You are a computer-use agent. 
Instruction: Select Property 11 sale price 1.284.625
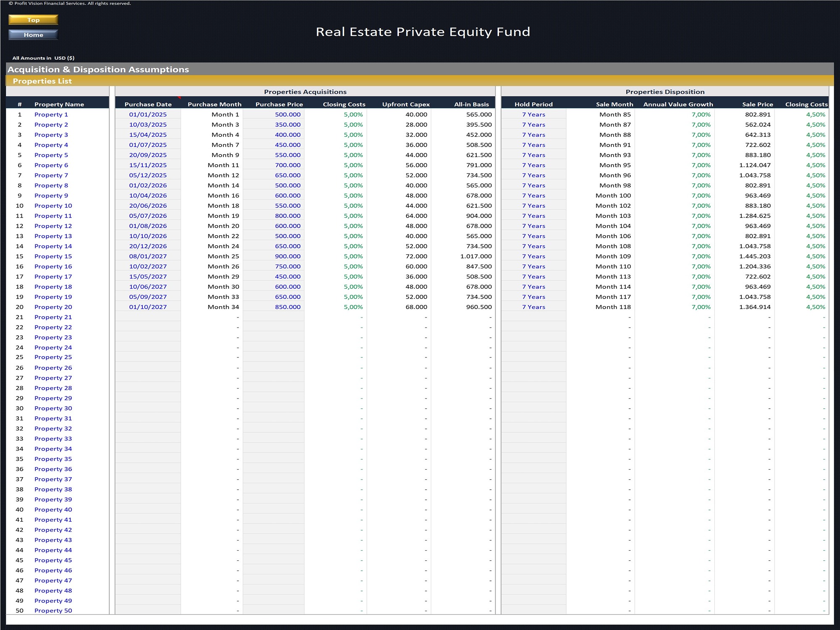755,216
